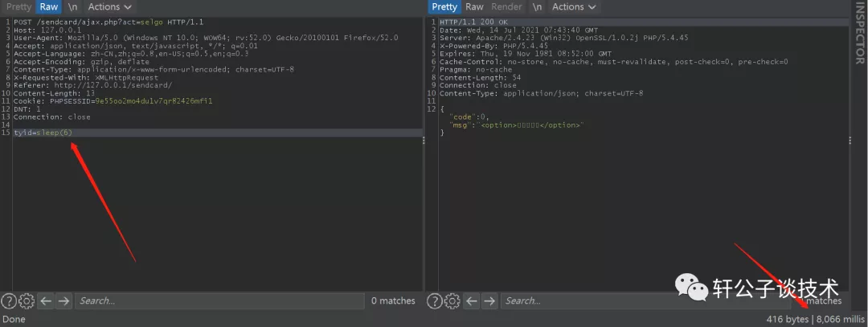Expand the response Actions dropdown
Viewport: 868px width, 327px height.
pos(574,7)
